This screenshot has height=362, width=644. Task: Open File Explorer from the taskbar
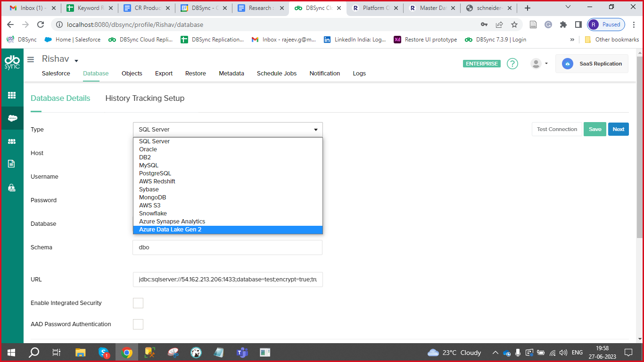click(x=81, y=352)
